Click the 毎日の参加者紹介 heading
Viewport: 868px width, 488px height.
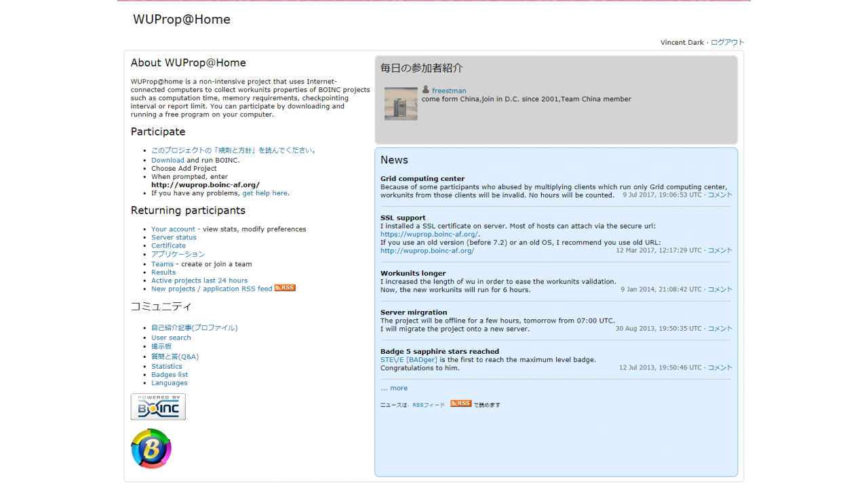point(422,68)
